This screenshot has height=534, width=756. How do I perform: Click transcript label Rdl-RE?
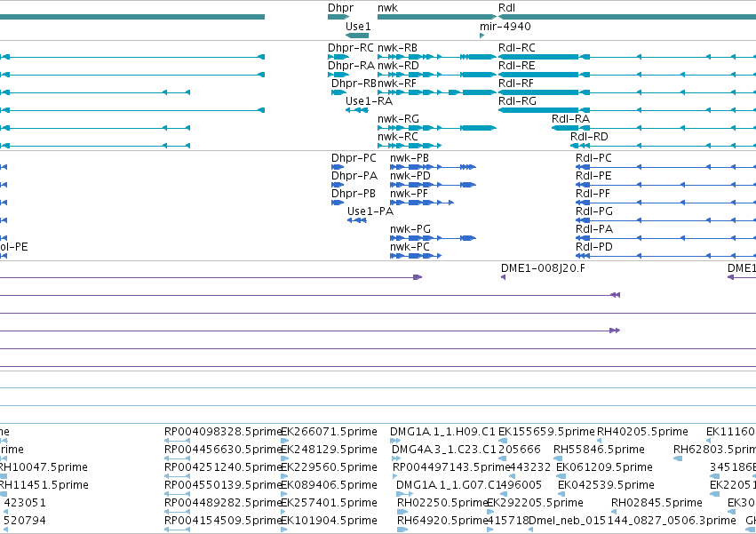(x=517, y=66)
